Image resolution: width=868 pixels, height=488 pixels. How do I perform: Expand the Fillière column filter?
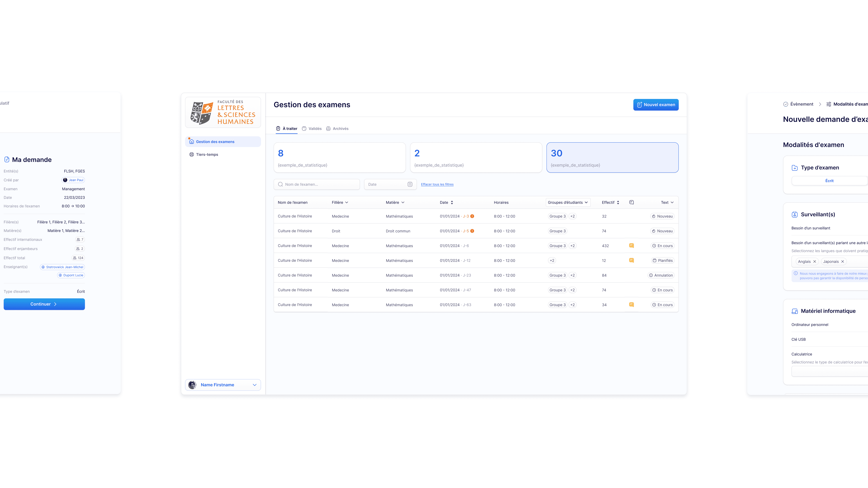346,202
